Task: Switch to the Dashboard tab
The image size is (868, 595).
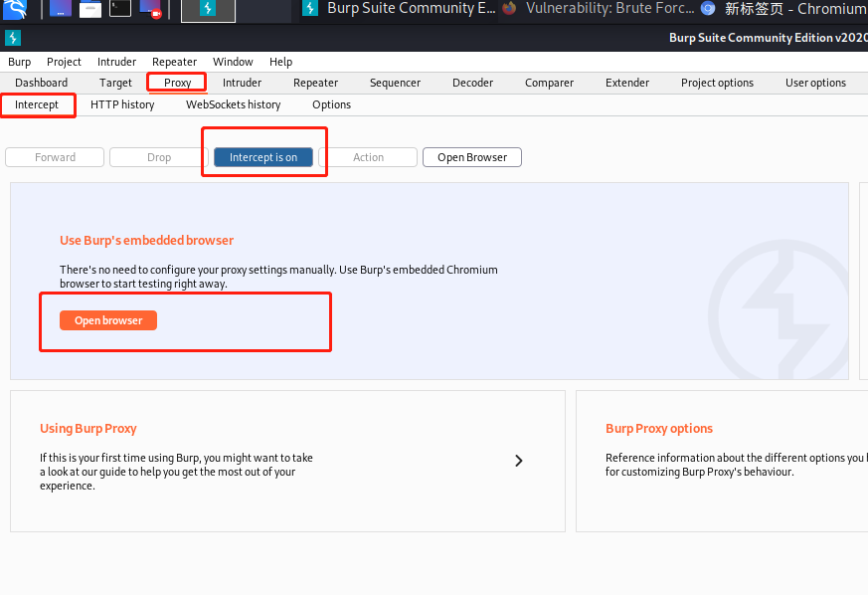Action: pos(42,83)
